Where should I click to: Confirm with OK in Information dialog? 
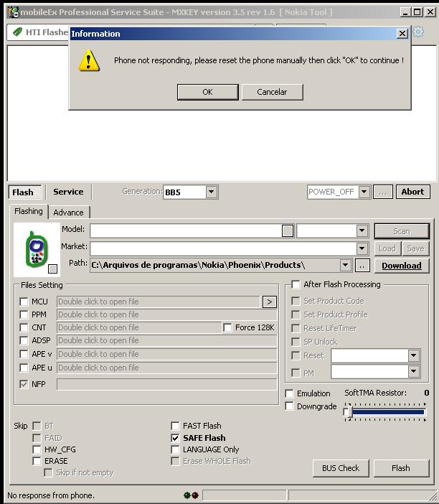[207, 92]
